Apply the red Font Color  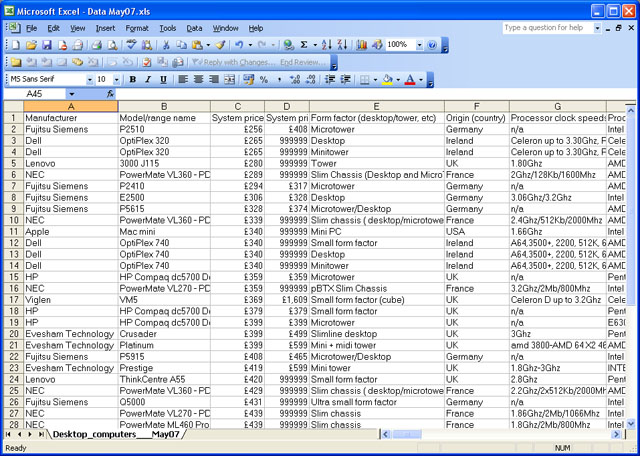click(410, 80)
